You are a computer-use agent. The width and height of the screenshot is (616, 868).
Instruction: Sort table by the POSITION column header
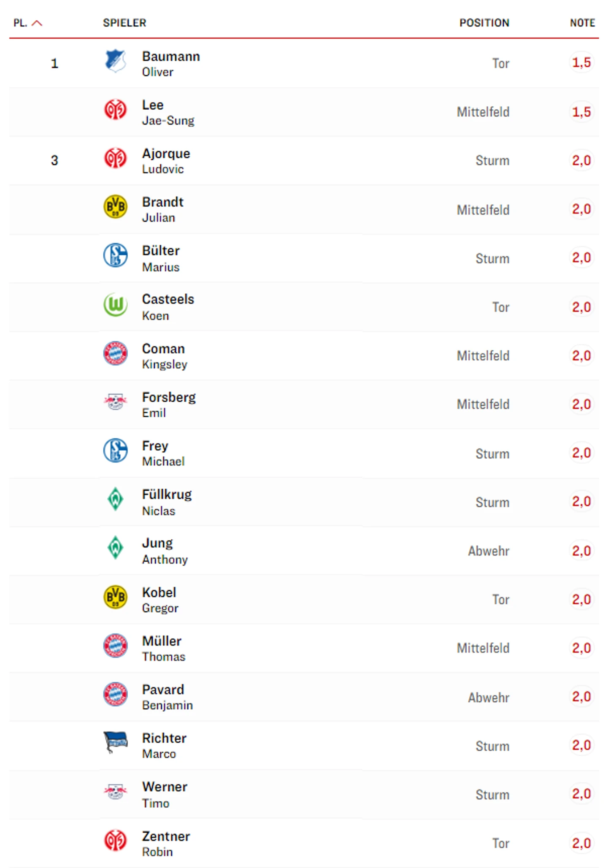484,23
